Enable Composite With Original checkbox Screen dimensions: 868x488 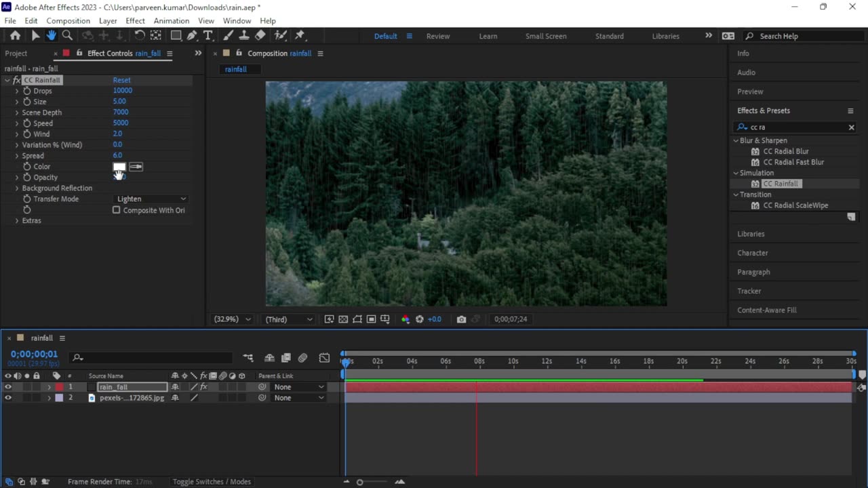[117, 210]
